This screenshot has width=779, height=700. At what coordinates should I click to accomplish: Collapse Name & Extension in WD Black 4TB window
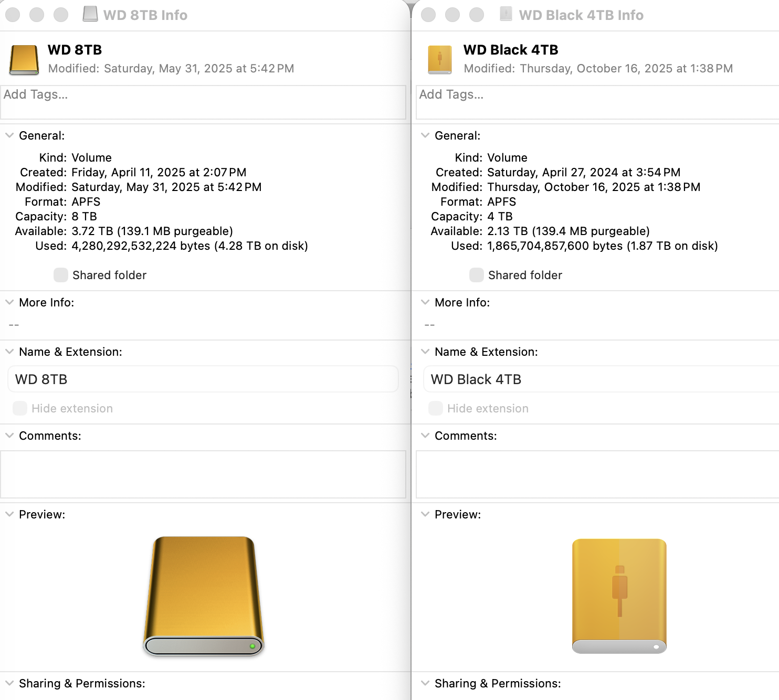(x=425, y=352)
